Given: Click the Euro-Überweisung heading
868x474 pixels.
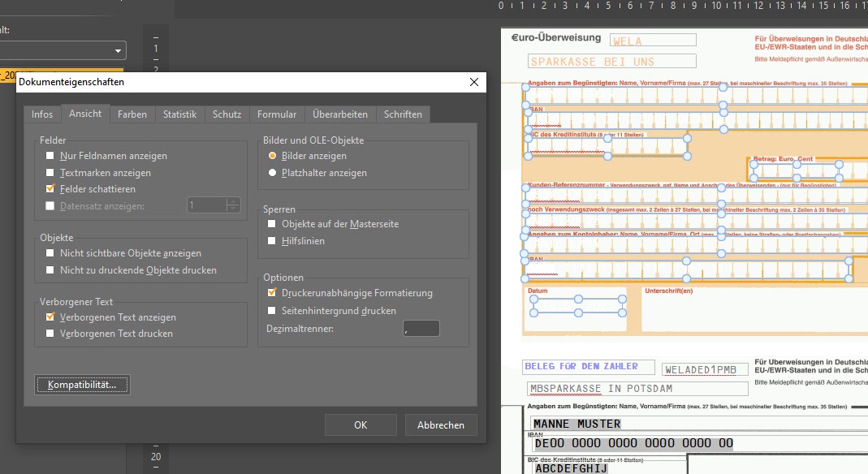Looking at the screenshot, I should 555,37.
